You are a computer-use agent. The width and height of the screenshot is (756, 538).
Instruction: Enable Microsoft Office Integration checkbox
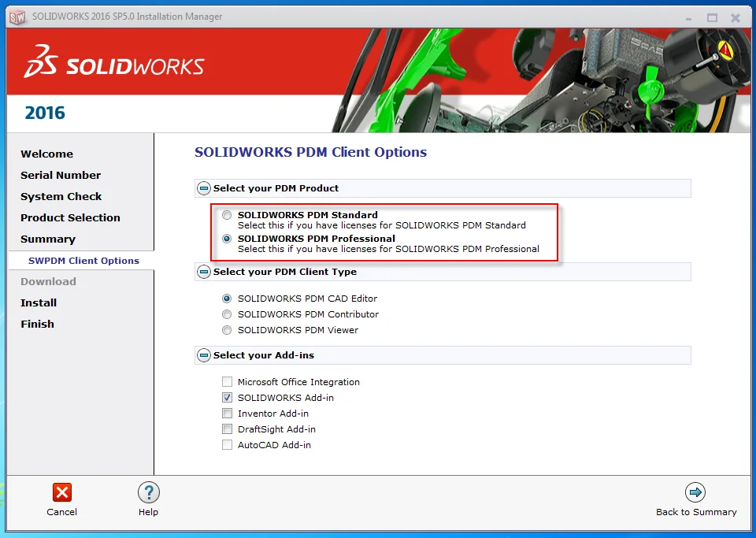coord(227,382)
